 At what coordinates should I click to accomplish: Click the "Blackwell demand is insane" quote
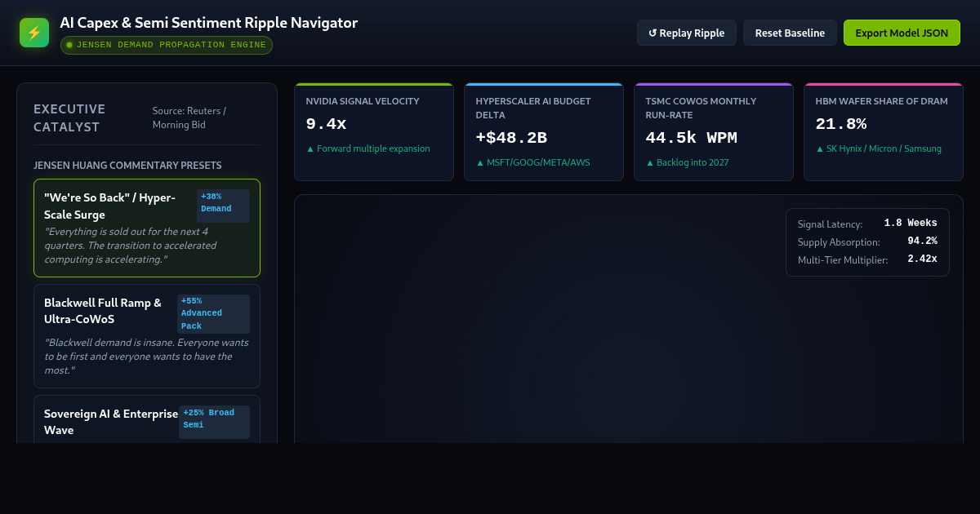click(x=147, y=357)
